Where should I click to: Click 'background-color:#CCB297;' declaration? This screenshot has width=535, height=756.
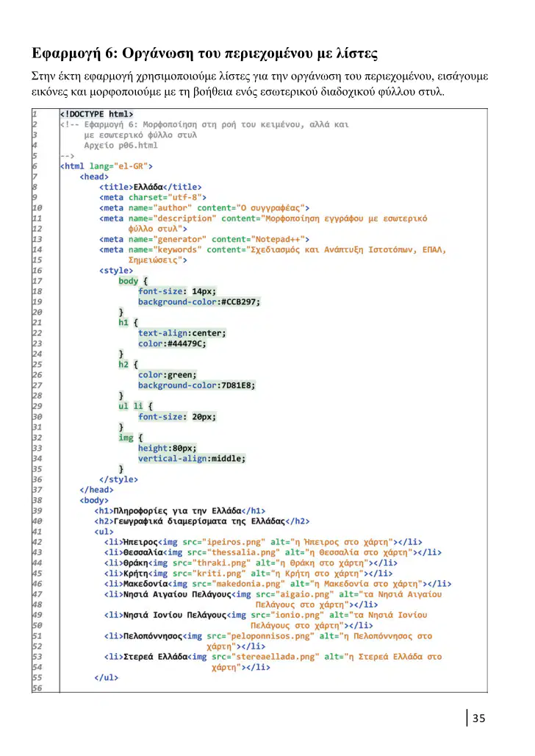pos(199,302)
